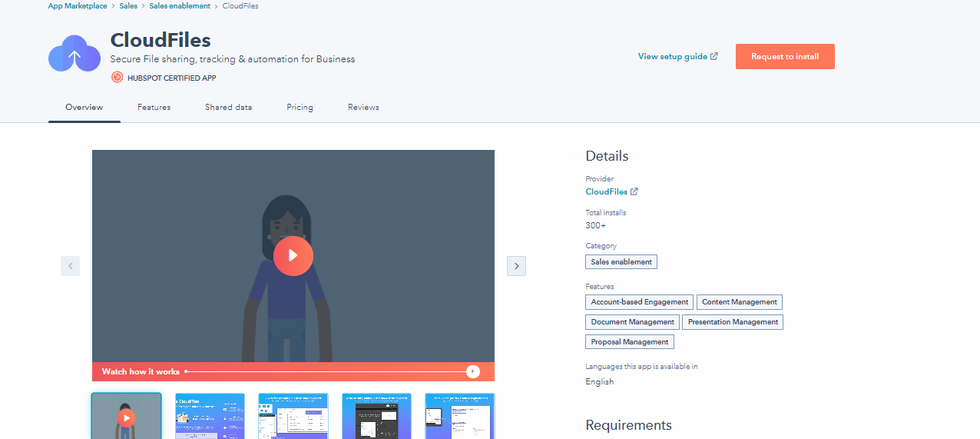
Task: Select Account-based Engagement feature tag
Action: click(x=639, y=302)
